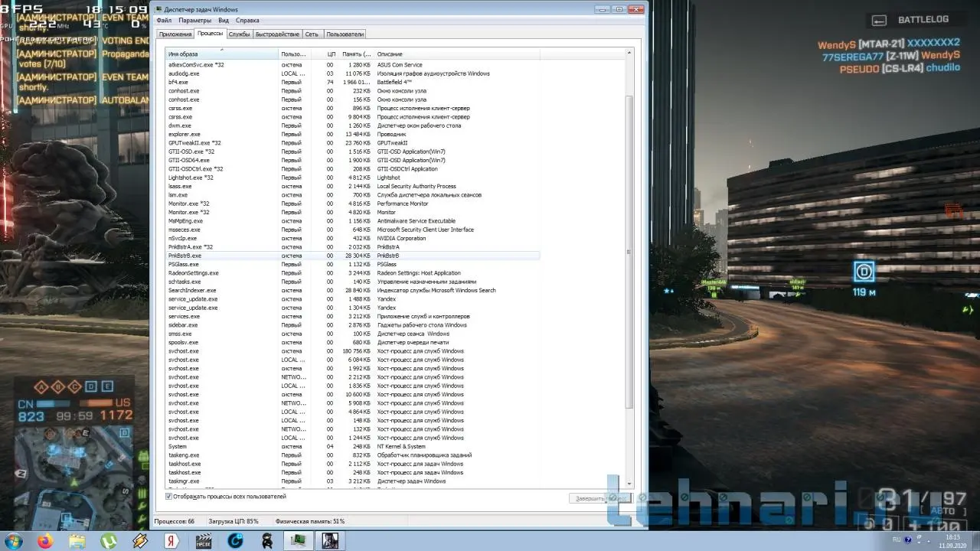
Task: Open the 'Файл' menu
Action: click(163, 21)
